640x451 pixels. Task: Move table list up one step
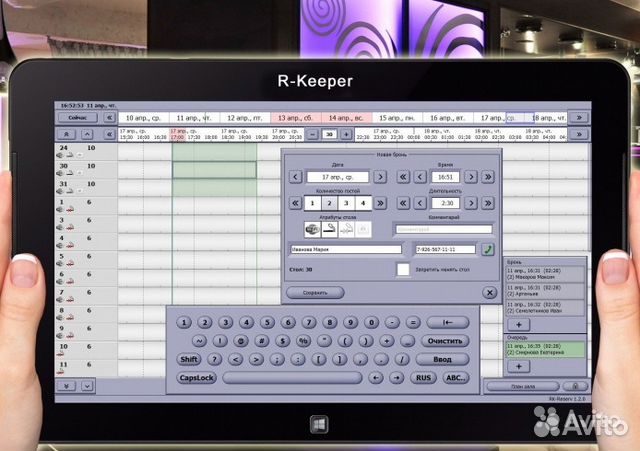[x=87, y=134]
